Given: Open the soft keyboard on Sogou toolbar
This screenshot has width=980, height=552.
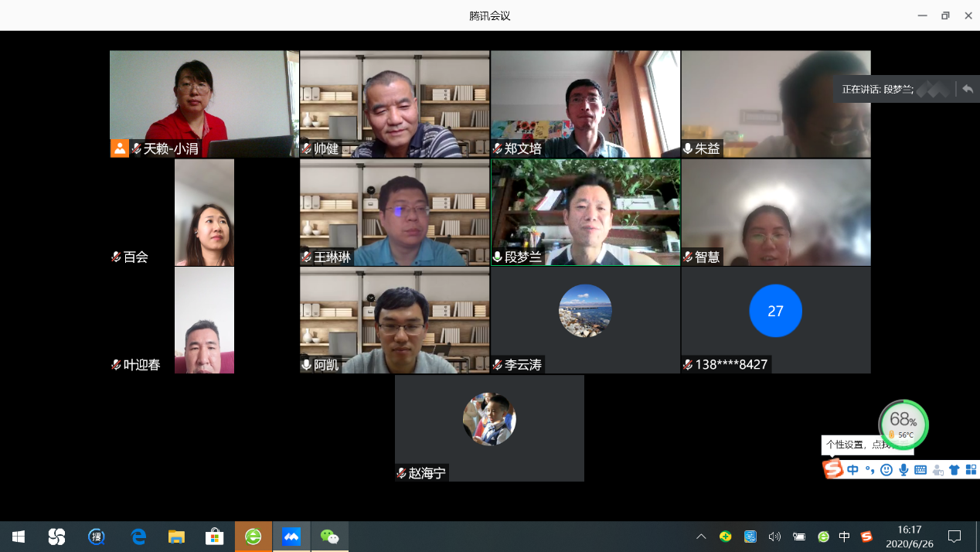Looking at the screenshot, I should pos(920,469).
